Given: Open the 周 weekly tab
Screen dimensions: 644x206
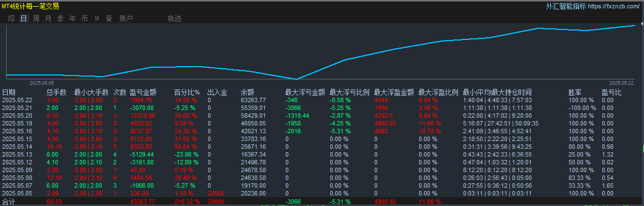Looking at the screenshot, I should coord(36,18).
